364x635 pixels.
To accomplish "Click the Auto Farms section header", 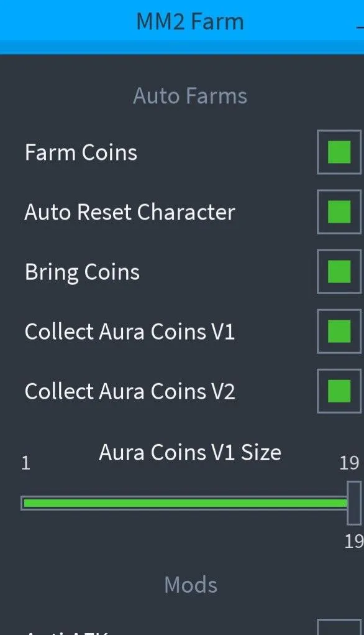I will click(190, 96).
